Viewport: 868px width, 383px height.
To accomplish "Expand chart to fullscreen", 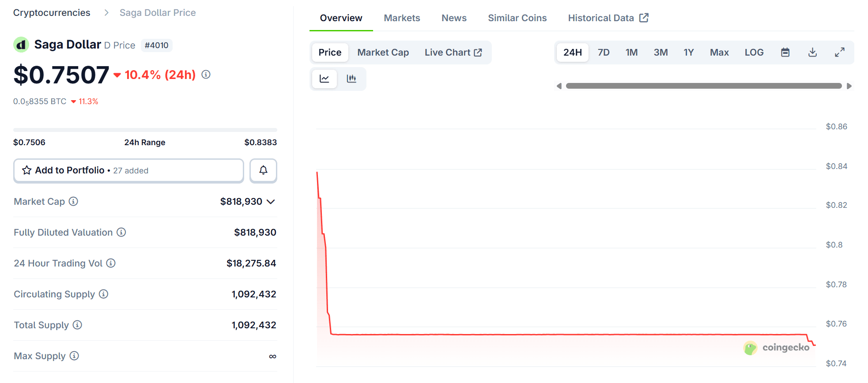I will (840, 53).
